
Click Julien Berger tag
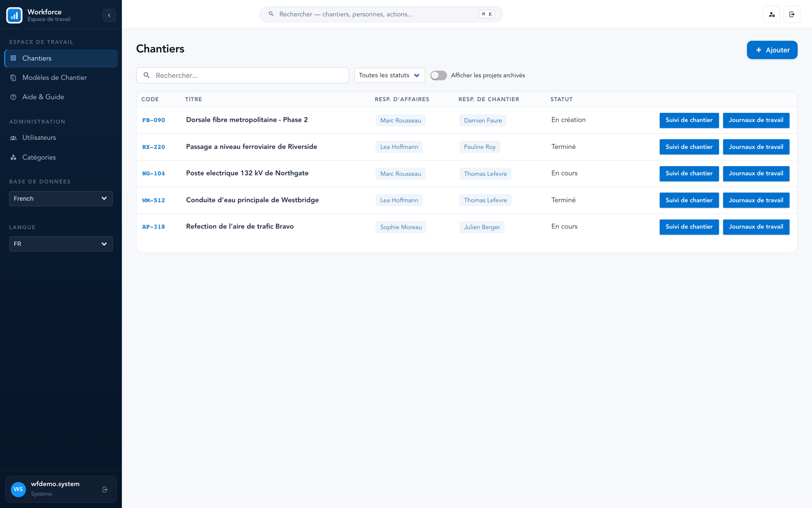(x=482, y=227)
